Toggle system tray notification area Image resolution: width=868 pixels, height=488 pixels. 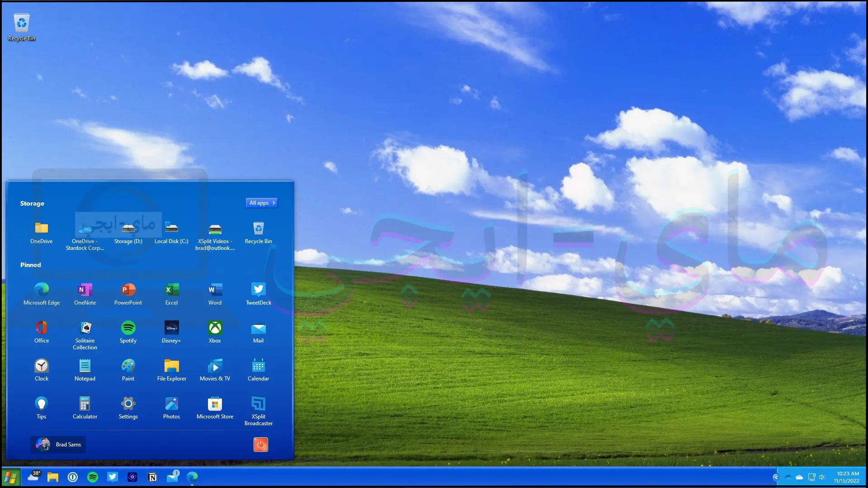pyautogui.click(x=776, y=477)
